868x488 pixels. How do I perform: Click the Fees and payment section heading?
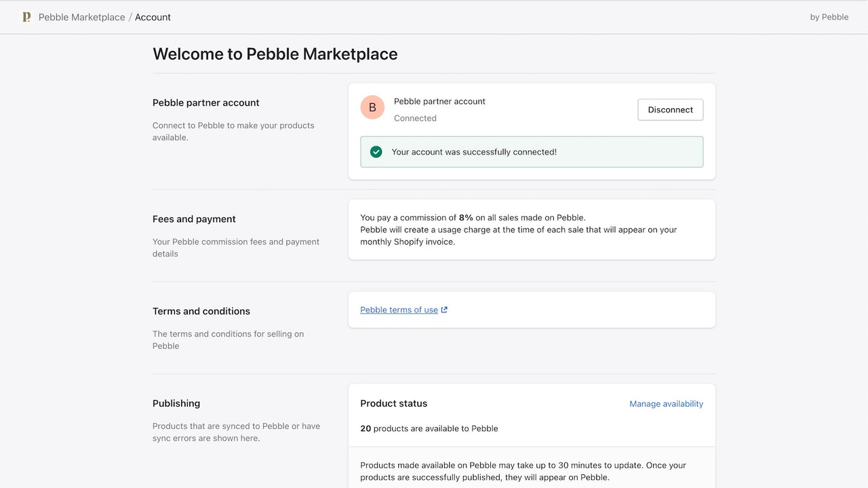tap(194, 218)
